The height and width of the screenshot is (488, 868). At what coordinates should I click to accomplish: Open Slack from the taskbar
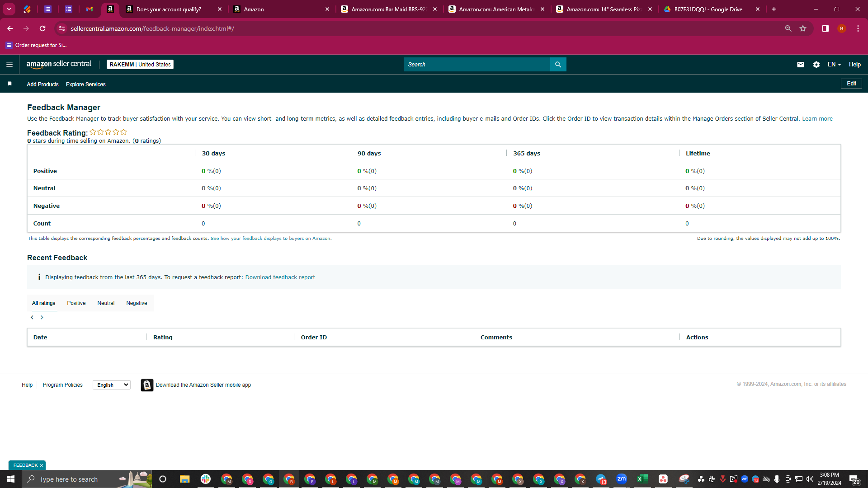pyautogui.click(x=206, y=479)
